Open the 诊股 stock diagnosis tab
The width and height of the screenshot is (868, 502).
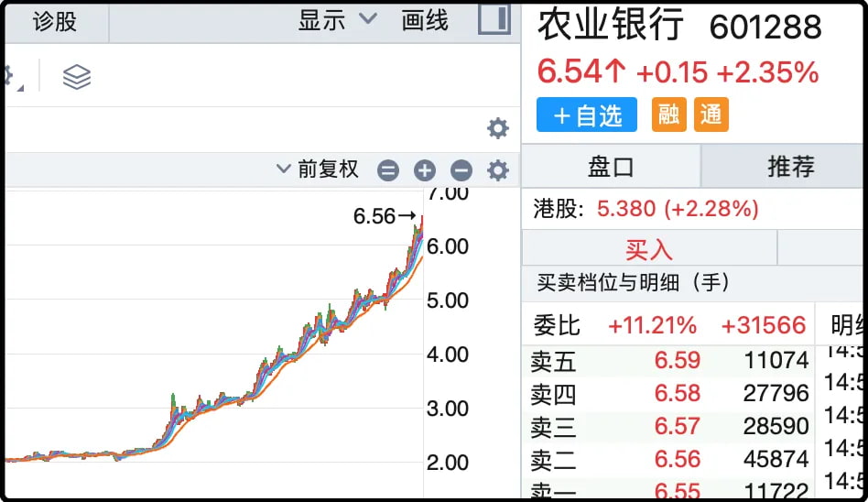point(54,22)
